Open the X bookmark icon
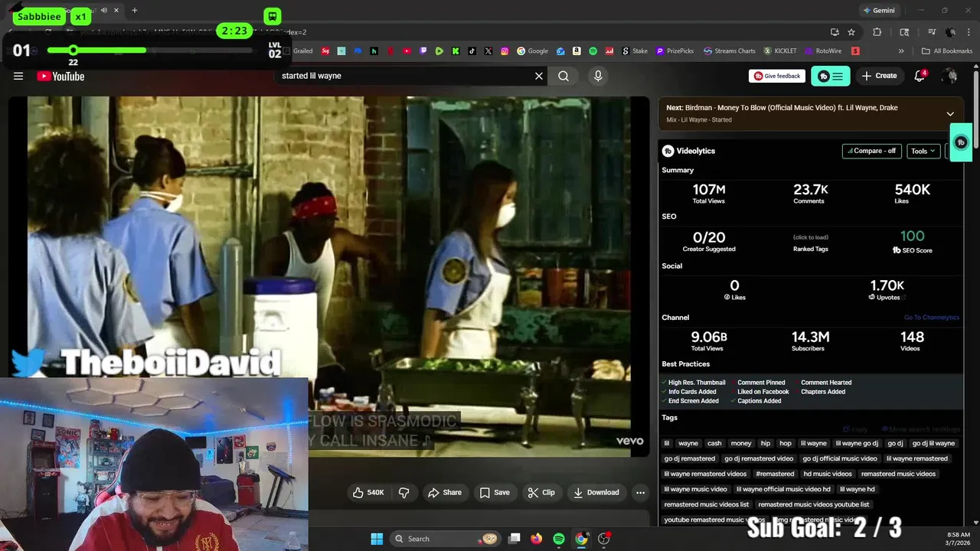980x551 pixels. click(488, 51)
